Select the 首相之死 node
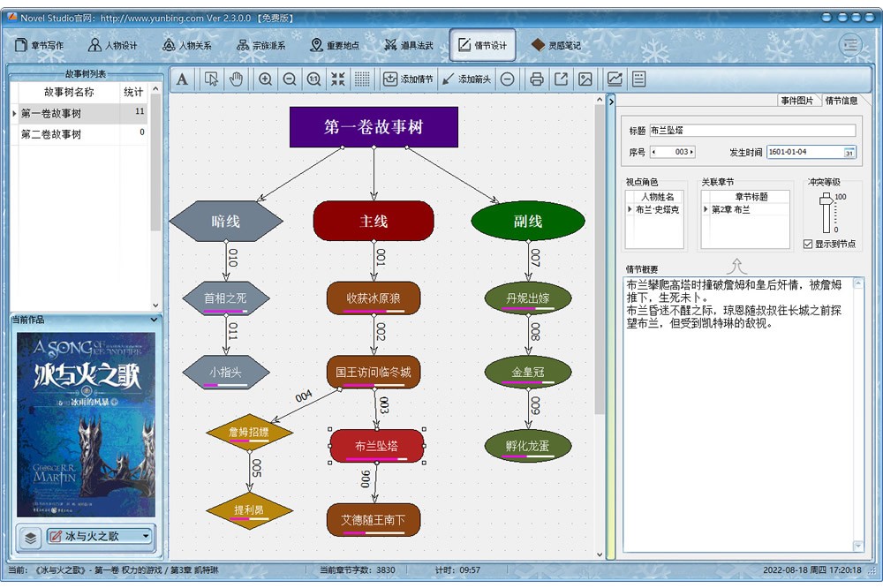883x588 pixels. (226, 298)
